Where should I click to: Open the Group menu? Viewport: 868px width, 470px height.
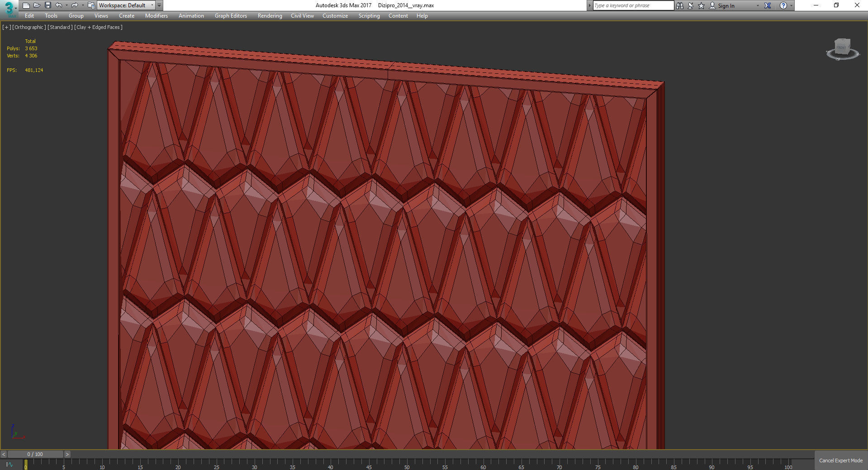coord(76,16)
